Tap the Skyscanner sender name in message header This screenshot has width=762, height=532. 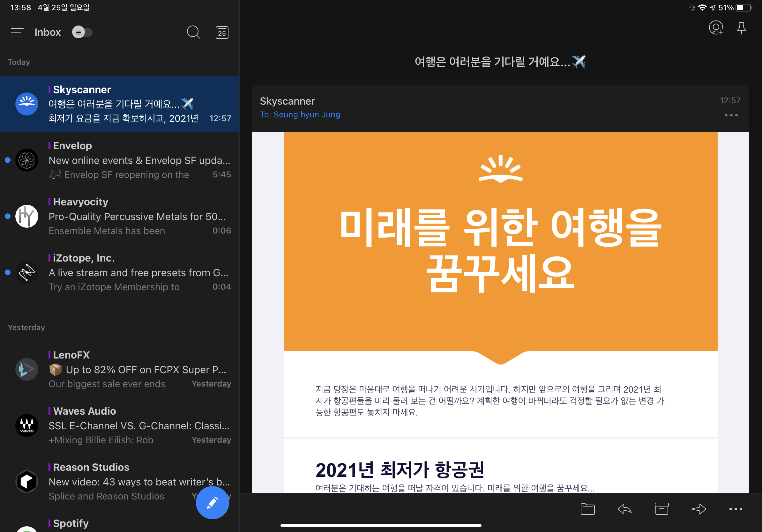tap(287, 101)
